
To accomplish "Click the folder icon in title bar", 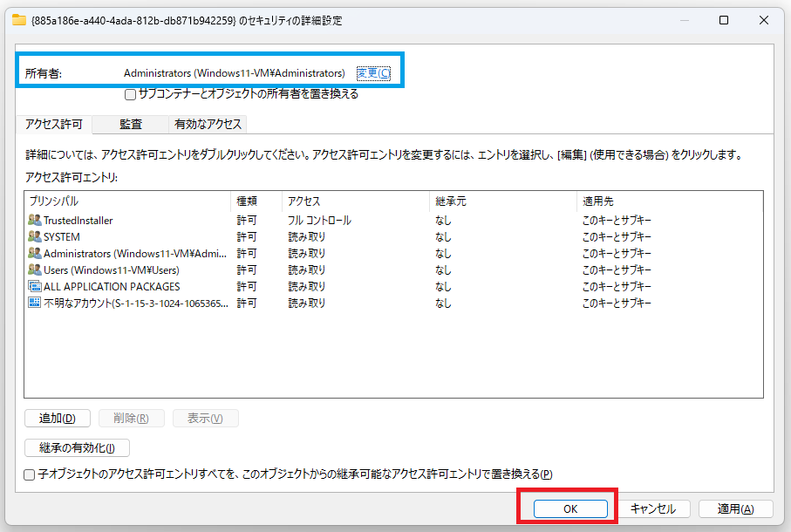I will 19,20.
